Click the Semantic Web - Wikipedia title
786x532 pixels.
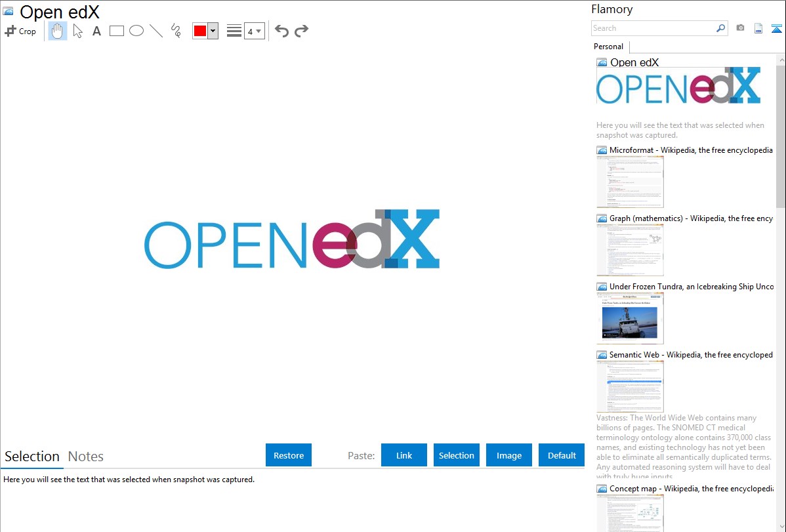pos(691,354)
